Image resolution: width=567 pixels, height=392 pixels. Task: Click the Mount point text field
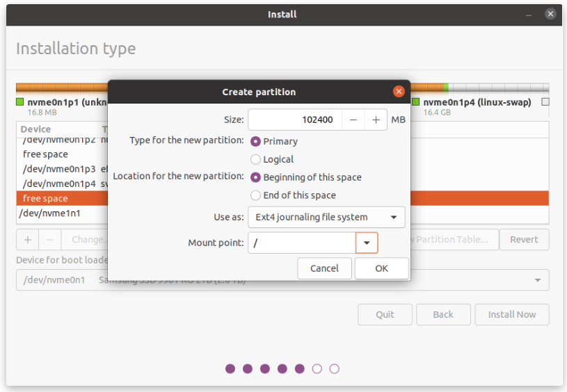click(301, 243)
